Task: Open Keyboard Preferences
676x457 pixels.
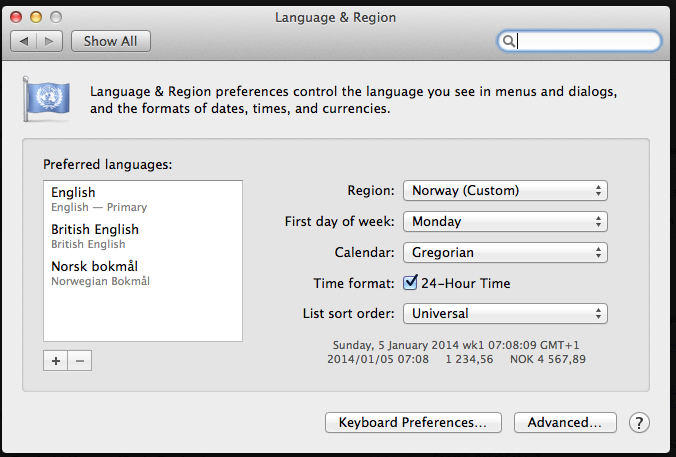Action: pyautogui.click(x=413, y=423)
